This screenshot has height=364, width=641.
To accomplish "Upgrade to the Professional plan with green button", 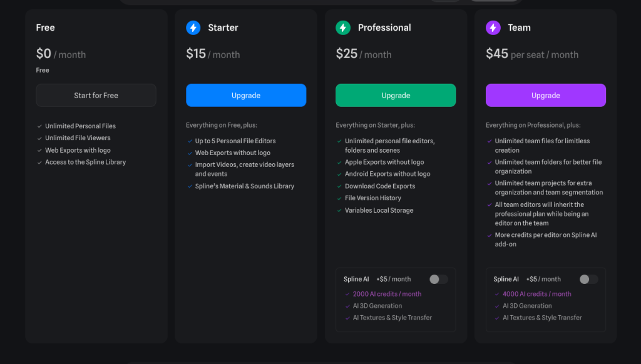I will coord(396,96).
